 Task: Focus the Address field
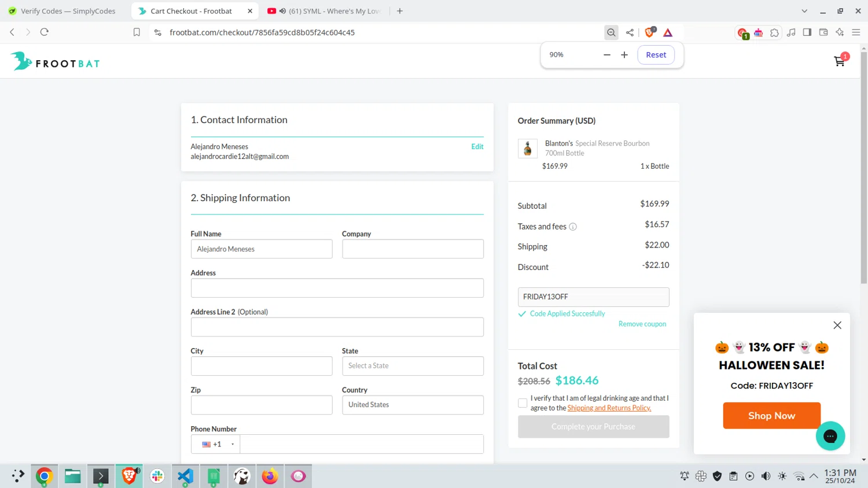(337, 288)
